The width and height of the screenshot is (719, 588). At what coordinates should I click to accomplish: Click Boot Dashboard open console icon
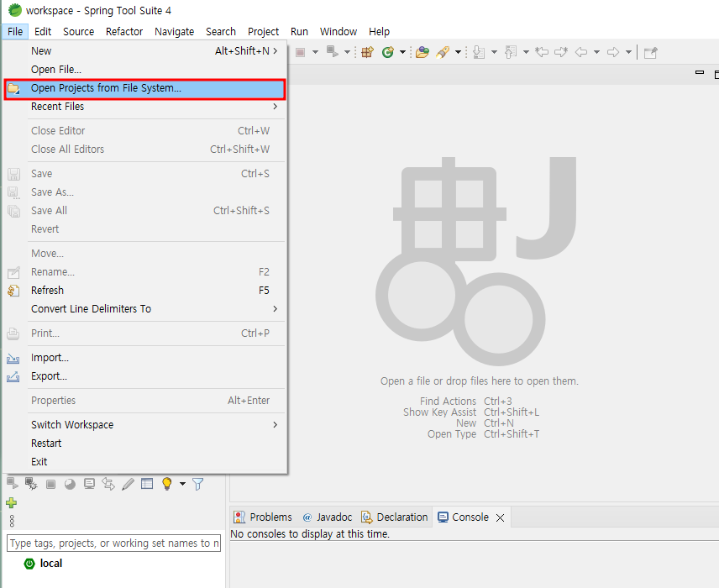[x=89, y=484]
